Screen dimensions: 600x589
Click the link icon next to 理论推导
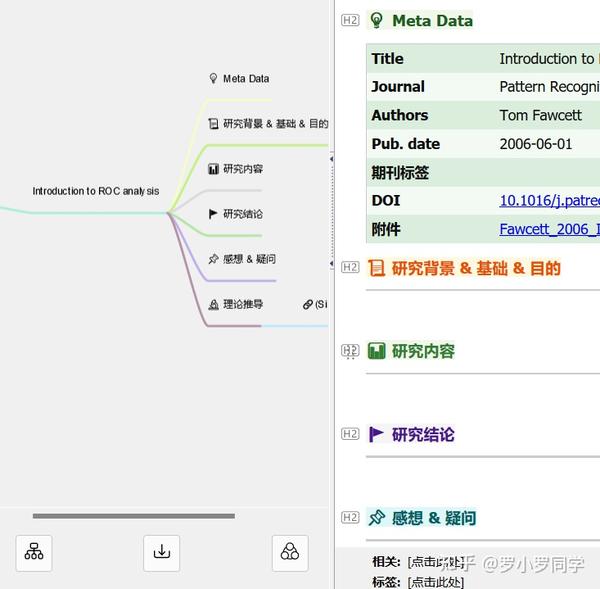(x=308, y=305)
